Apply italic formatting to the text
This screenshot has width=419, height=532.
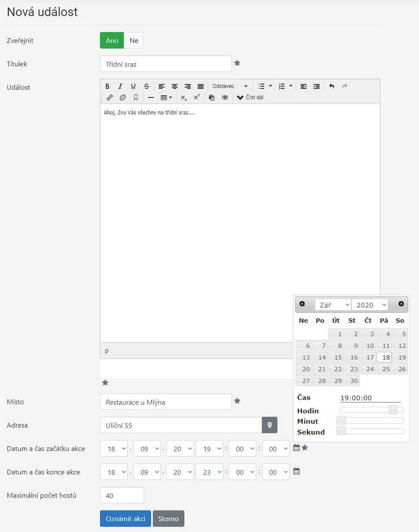tap(120, 86)
